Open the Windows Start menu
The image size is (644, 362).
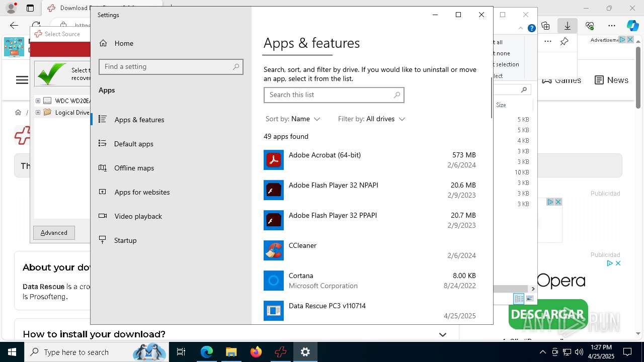[x=12, y=352]
